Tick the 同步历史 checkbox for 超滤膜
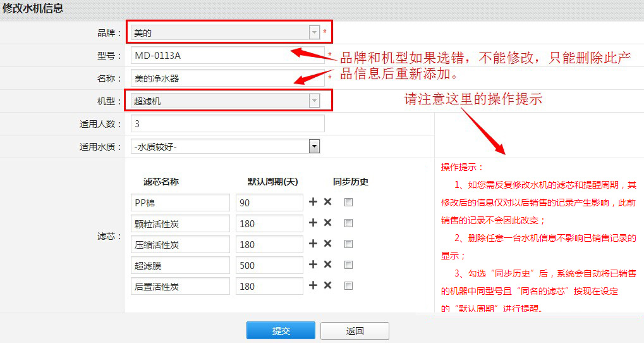The height and width of the screenshot is (343, 644). coord(348,265)
